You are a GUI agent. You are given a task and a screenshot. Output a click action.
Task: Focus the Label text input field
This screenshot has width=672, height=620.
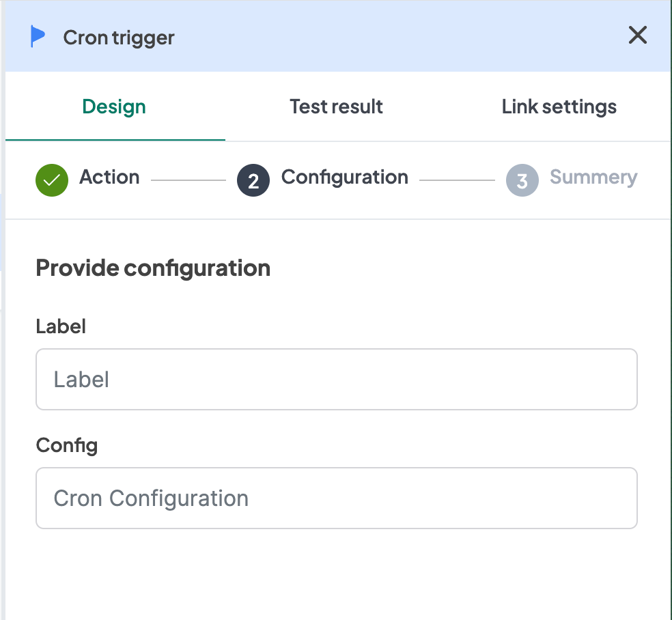click(x=336, y=380)
